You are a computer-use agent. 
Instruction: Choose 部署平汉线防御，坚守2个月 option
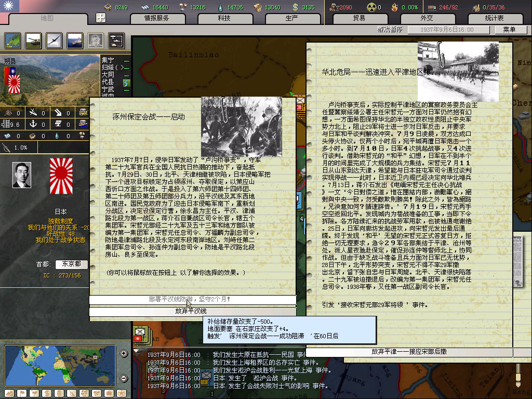[x=192, y=299]
